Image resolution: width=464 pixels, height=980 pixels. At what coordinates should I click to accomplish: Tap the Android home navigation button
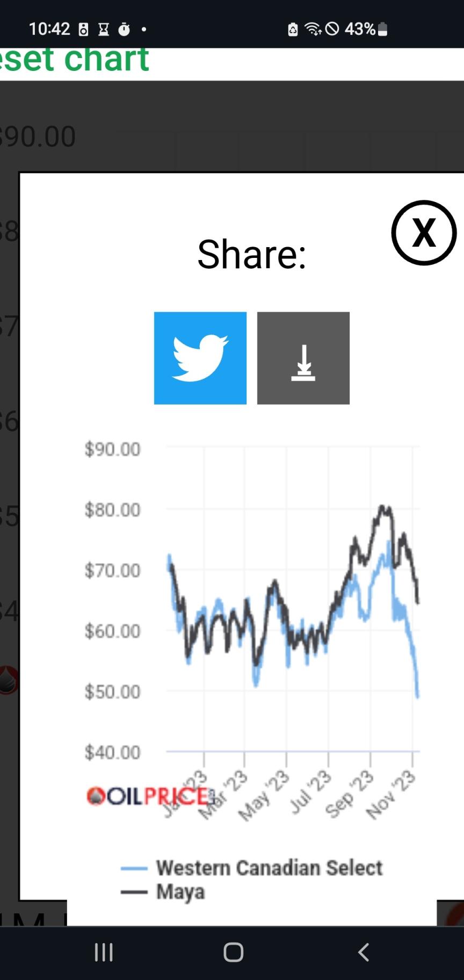point(233,952)
